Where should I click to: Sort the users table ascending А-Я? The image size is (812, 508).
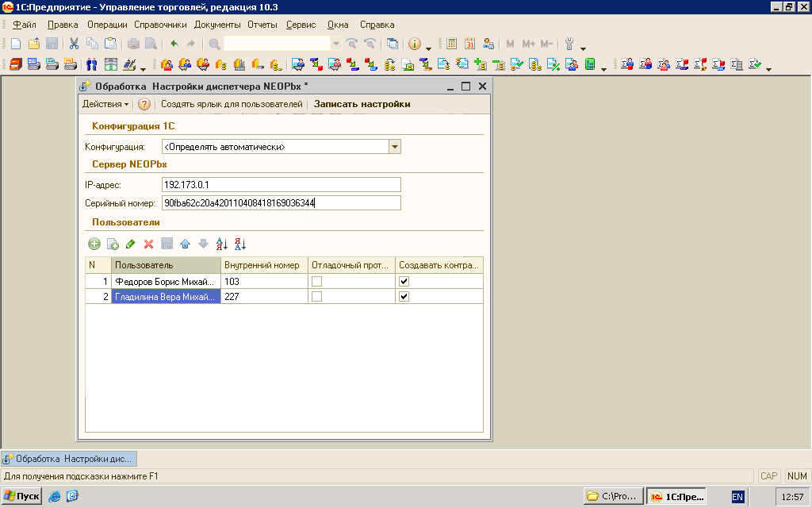[222, 244]
